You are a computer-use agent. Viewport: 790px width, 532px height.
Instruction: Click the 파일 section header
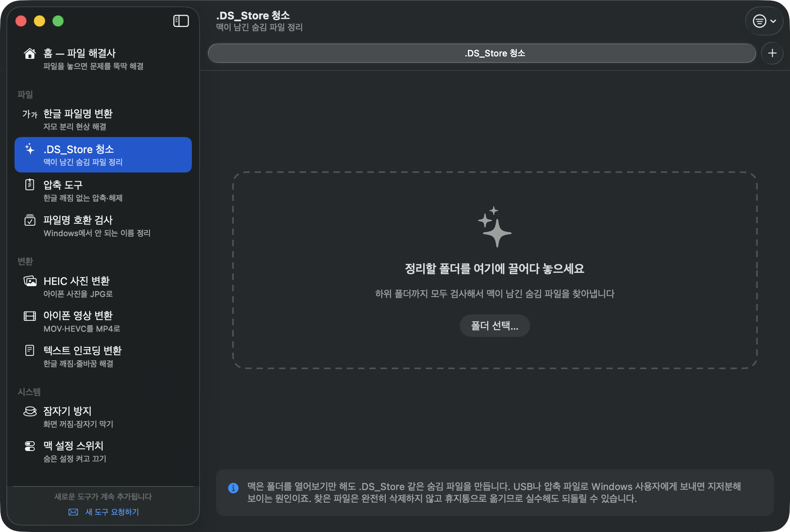(x=25, y=94)
